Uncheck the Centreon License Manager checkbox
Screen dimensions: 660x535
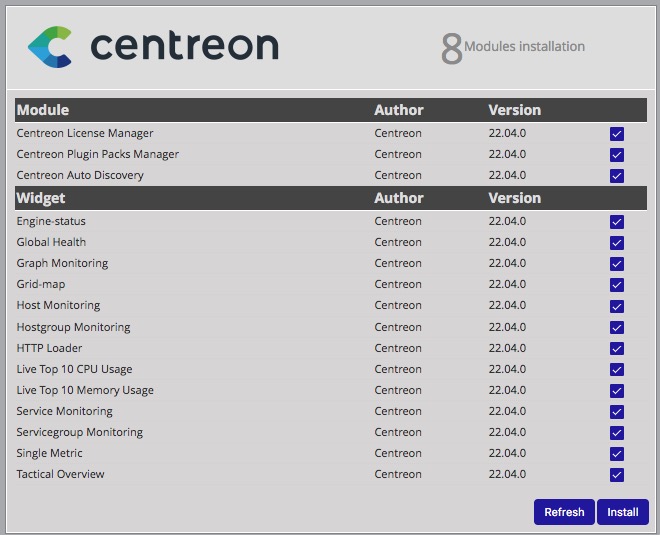[617, 134]
